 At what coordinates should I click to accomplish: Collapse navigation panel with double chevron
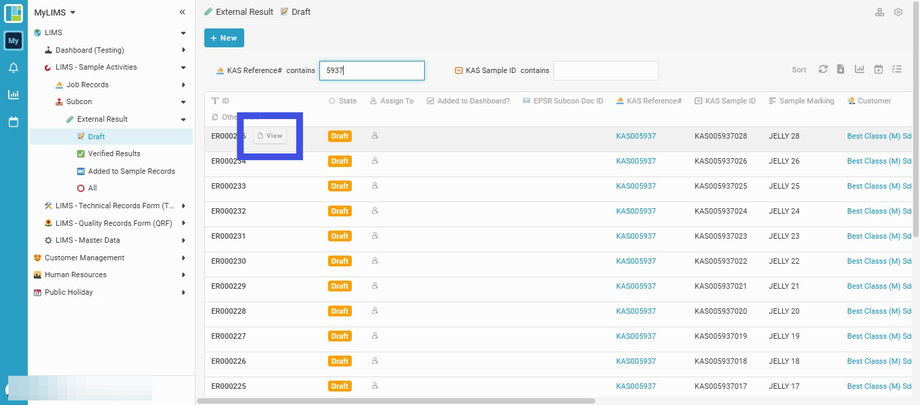click(x=182, y=12)
